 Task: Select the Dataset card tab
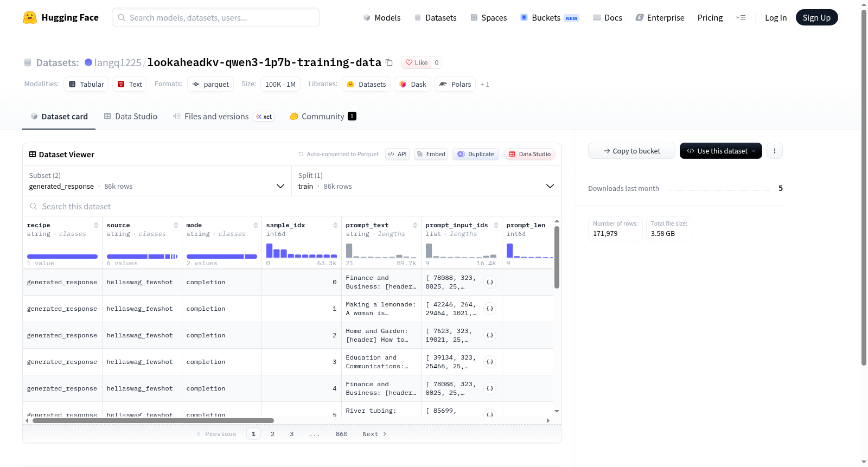coord(59,117)
